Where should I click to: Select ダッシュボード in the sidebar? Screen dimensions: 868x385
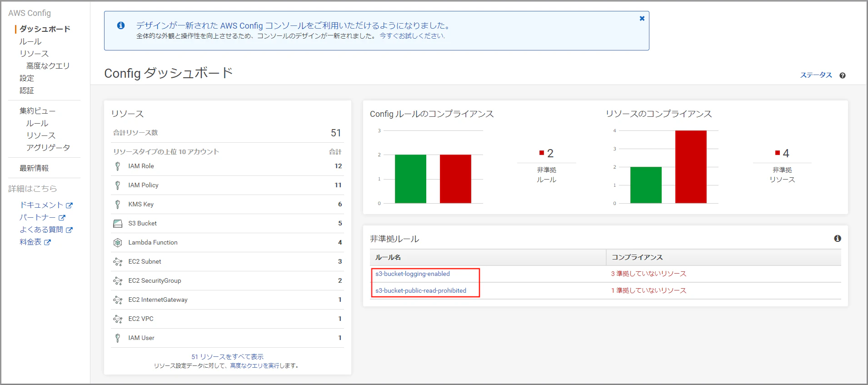(45, 29)
